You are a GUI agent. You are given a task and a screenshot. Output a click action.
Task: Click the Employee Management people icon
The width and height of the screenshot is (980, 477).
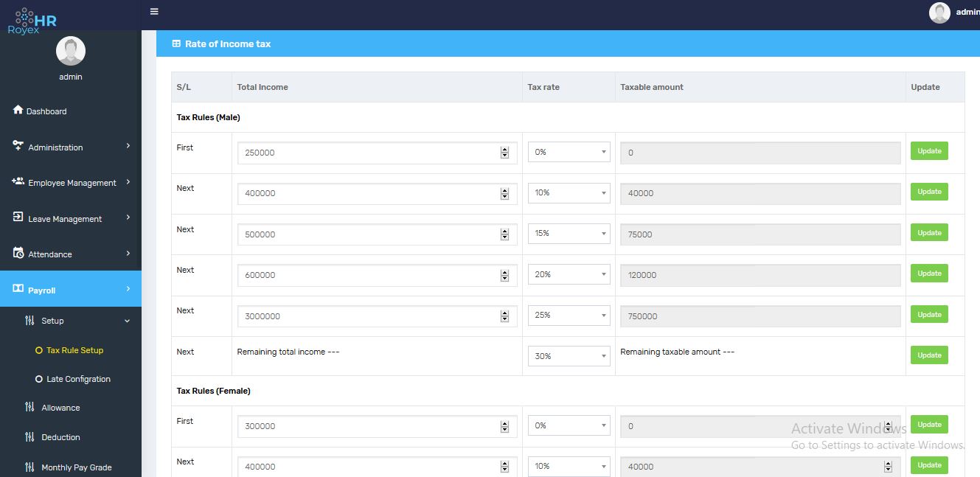18,181
